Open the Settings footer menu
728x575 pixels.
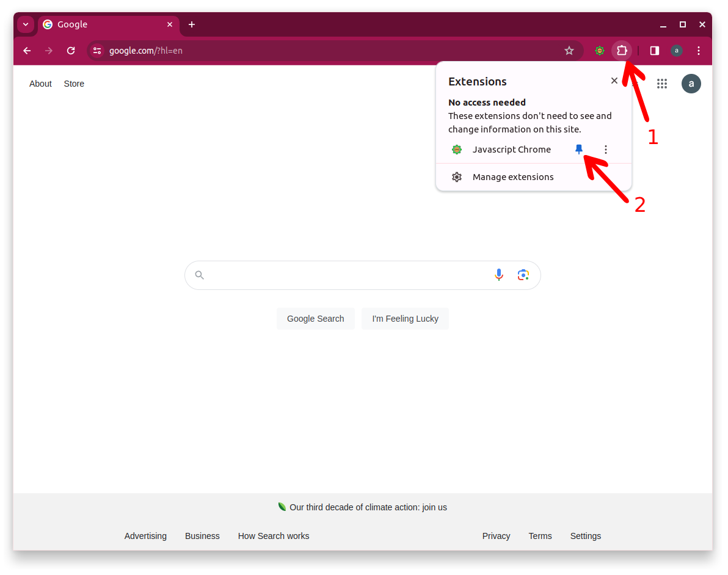tap(586, 536)
